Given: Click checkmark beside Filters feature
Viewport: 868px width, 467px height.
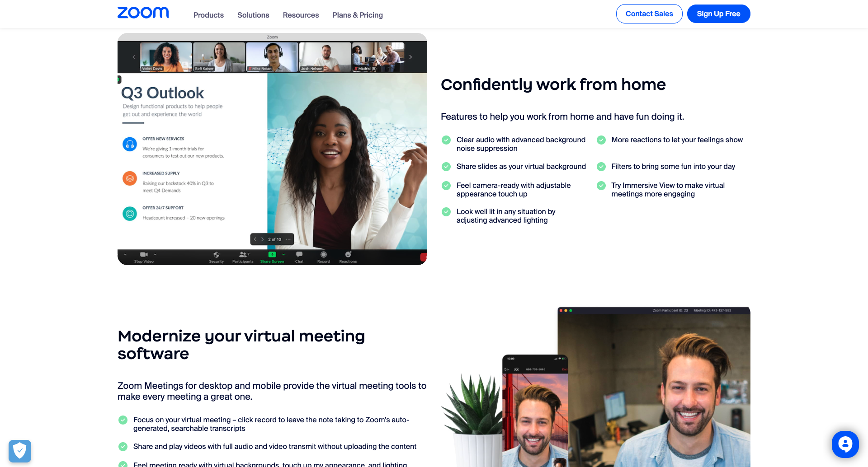Looking at the screenshot, I should [x=601, y=167].
